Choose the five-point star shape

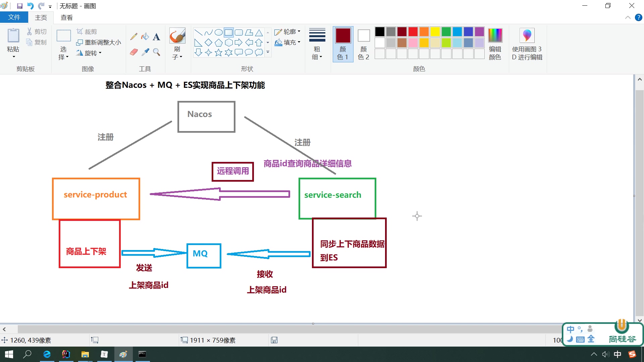pyautogui.click(x=218, y=53)
